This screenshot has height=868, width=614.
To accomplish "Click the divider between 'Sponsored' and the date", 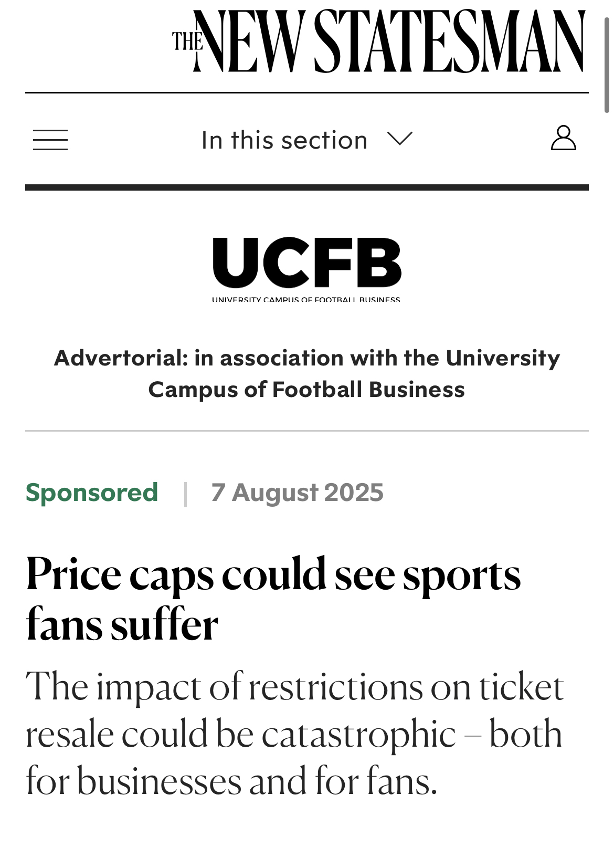I will click(185, 494).
